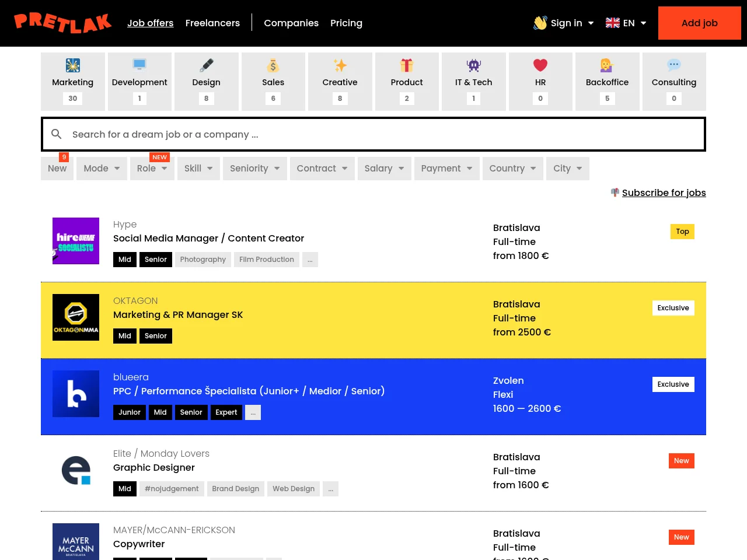Open the Marketing category tile
This screenshot has width=747, height=560.
click(73, 82)
